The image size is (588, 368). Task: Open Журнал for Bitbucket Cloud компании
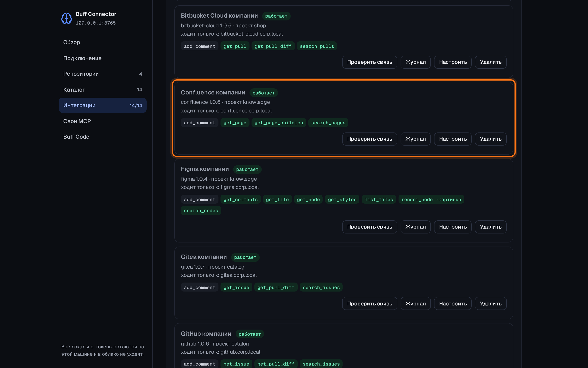coord(415,62)
